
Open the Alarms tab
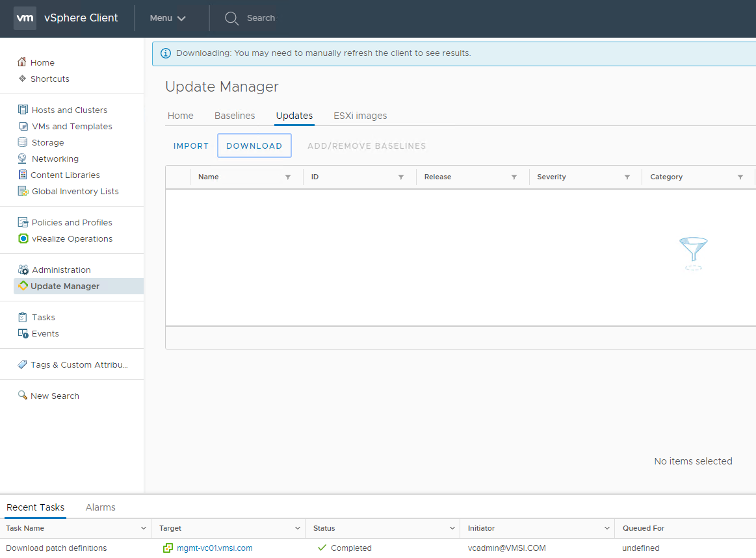[101, 507]
